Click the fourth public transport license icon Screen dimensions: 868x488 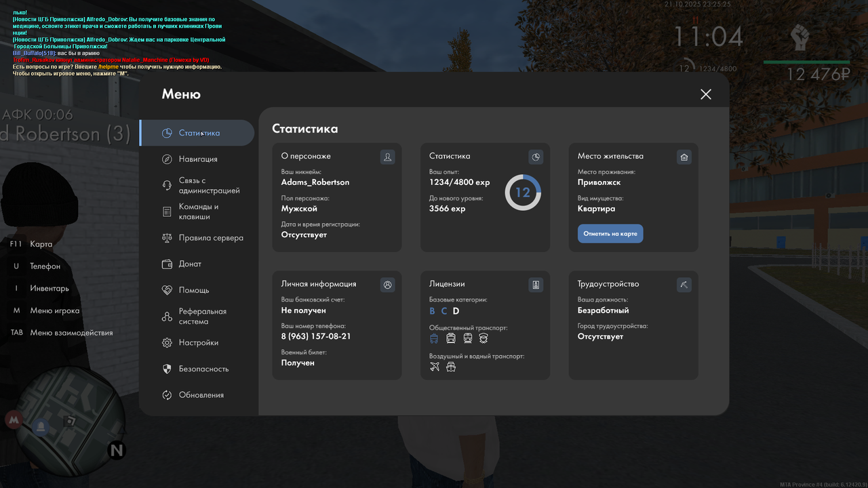coord(484,338)
